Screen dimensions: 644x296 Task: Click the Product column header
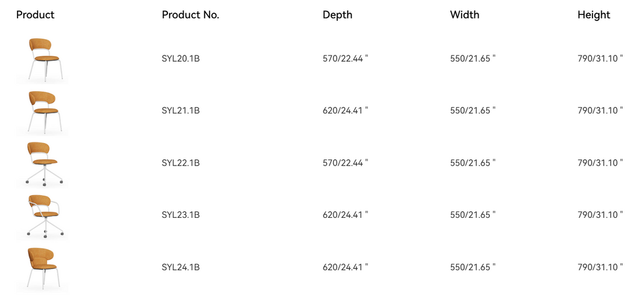(35, 15)
